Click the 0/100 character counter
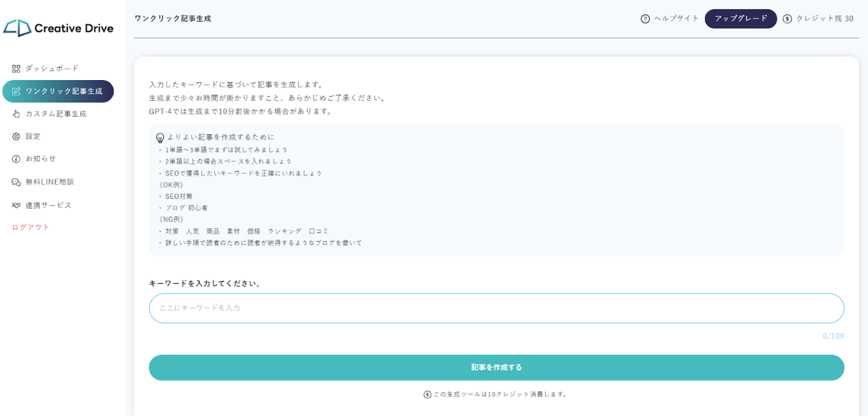This screenshot has height=416, width=868. [834, 336]
